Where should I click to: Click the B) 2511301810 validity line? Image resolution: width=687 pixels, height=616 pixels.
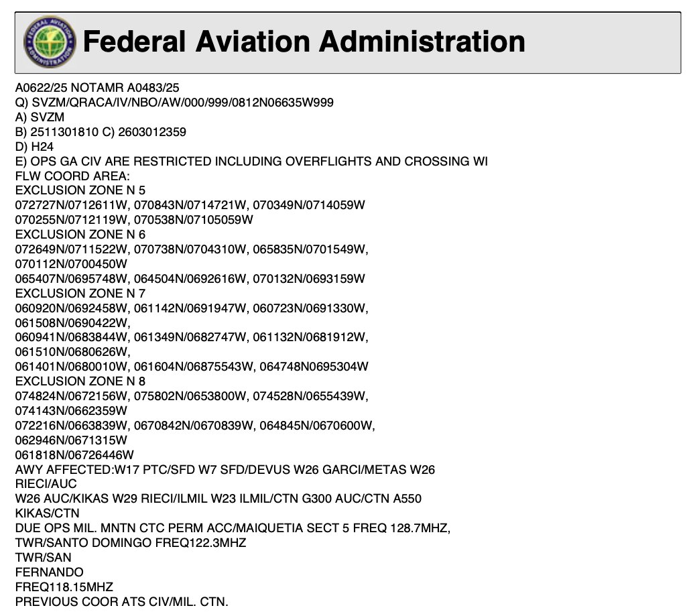coord(101,132)
